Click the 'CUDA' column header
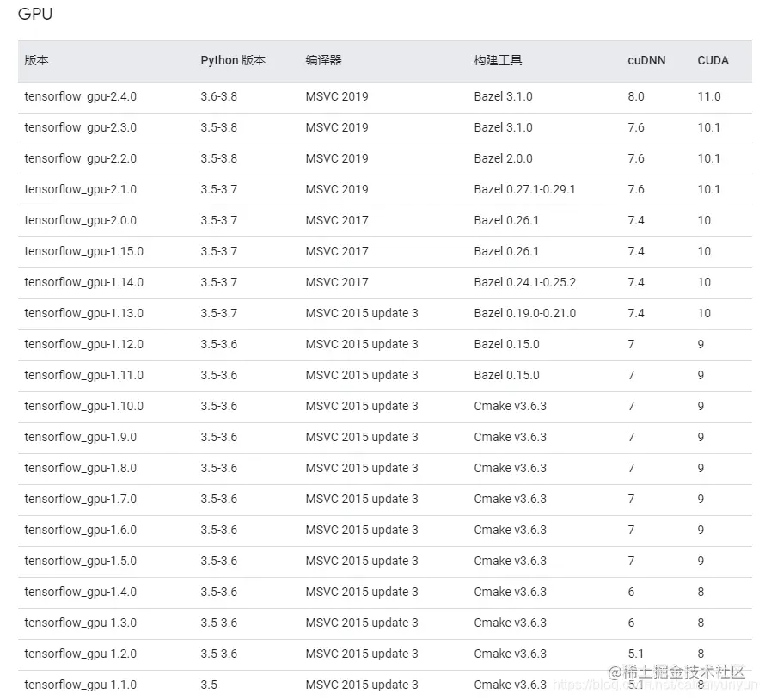This screenshot has width=765, height=700. 713,60
